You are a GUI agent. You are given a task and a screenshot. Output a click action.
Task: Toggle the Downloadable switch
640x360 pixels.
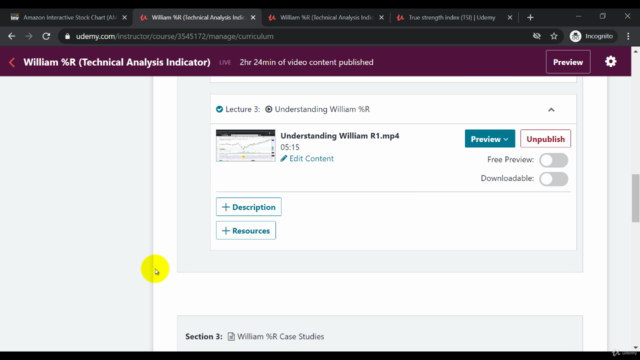pyautogui.click(x=553, y=179)
